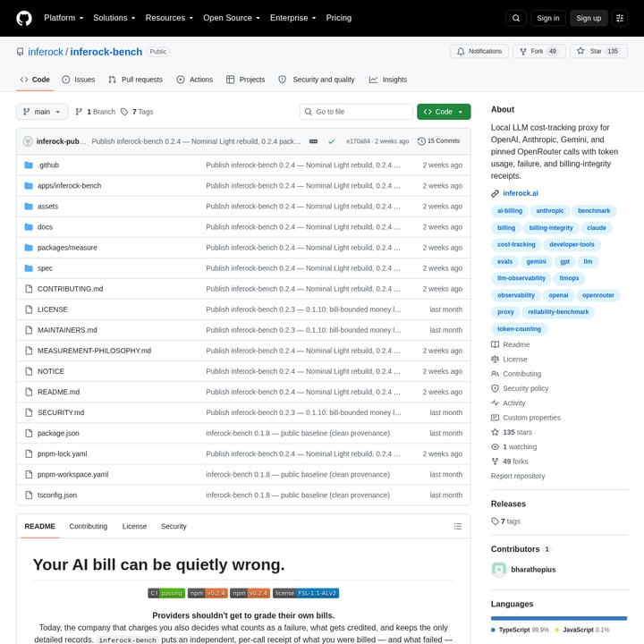The height and width of the screenshot is (644, 644).
Task: Switch to the Pull requests tab
Action: point(136,80)
